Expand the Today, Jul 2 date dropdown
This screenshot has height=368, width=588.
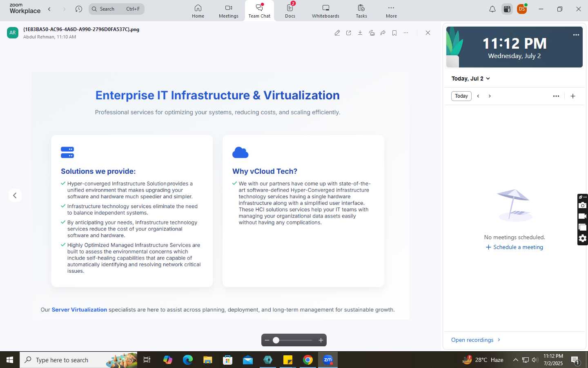click(x=470, y=79)
